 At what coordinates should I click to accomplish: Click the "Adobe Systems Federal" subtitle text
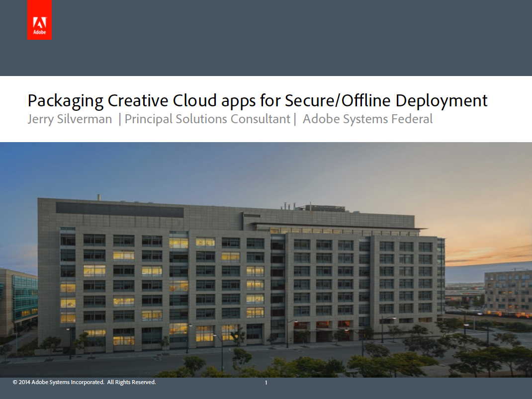(367, 119)
